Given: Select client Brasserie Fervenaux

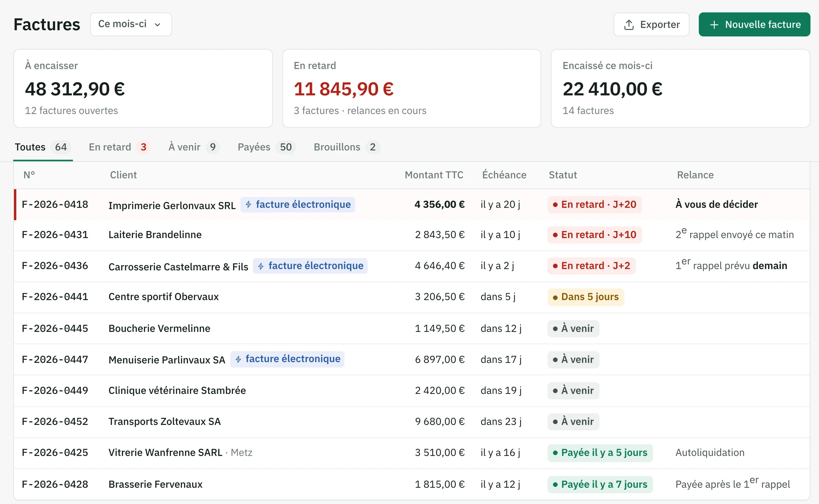Looking at the screenshot, I should coord(156,485).
